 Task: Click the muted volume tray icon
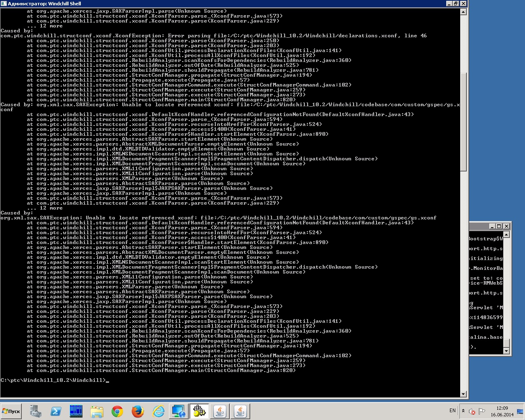pos(472,411)
